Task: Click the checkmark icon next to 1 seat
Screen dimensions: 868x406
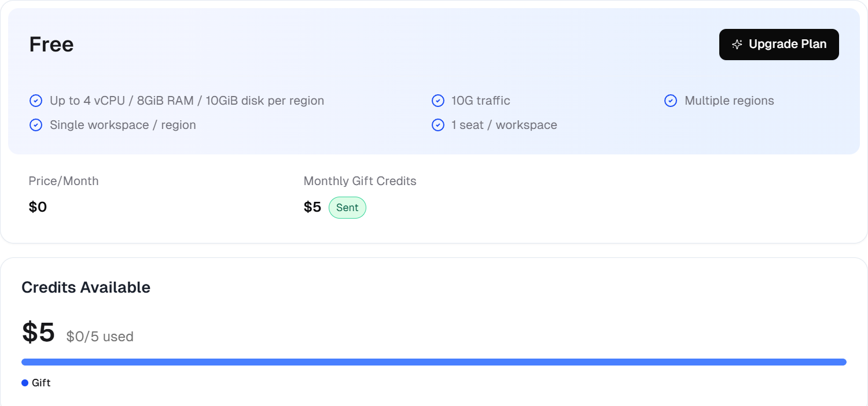Action: [438, 125]
